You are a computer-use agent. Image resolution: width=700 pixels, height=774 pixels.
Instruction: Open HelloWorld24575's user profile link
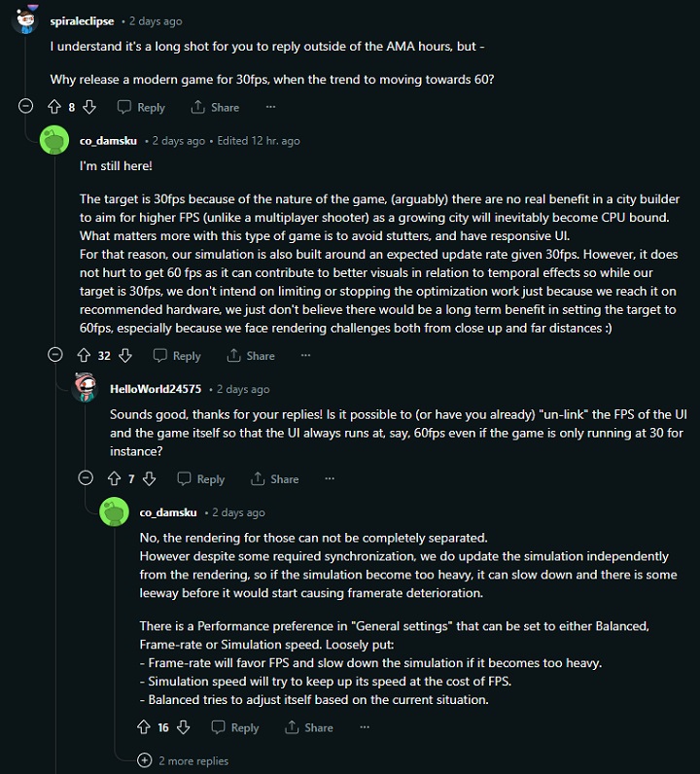[156, 389]
